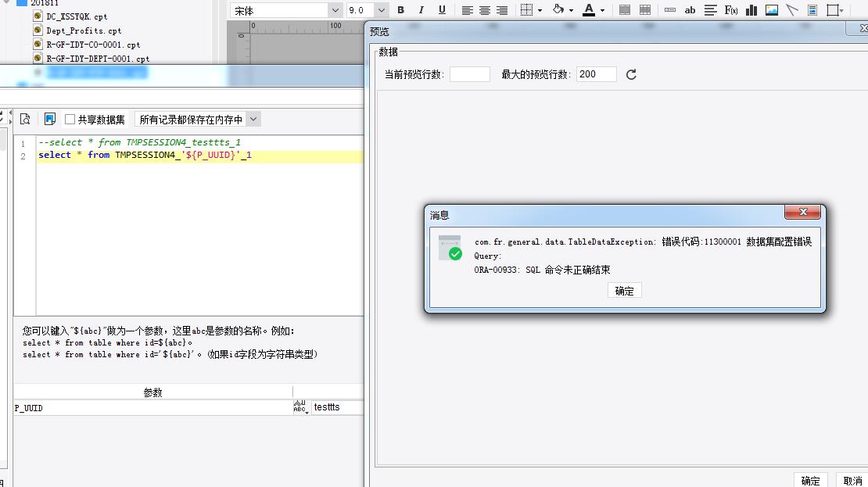Viewport: 868px width, 487px height.
Task: Select Dept_Profits.cpt in the file tree
Action: 84,30
